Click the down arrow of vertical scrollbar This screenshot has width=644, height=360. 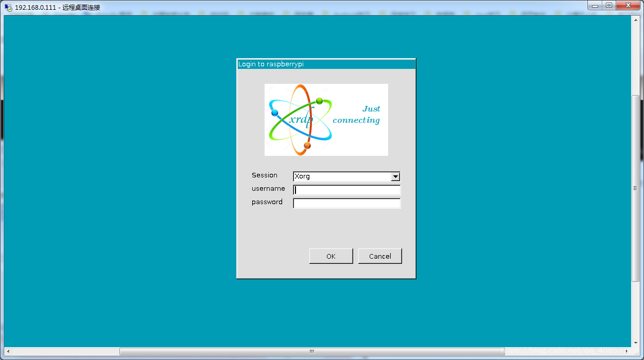[x=635, y=344]
